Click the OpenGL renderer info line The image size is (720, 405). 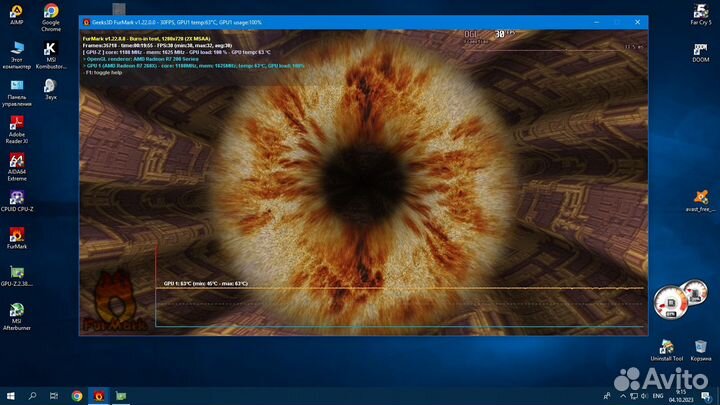pyautogui.click(x=141, y=59)
